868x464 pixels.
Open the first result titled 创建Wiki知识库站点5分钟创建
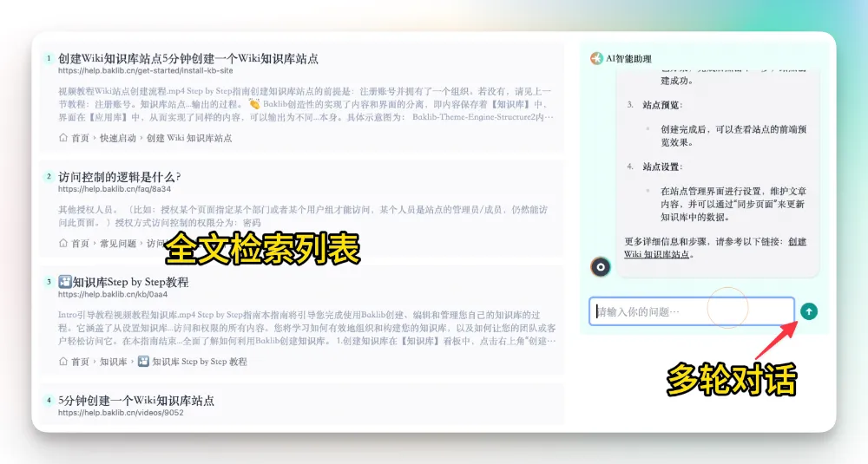188,59
